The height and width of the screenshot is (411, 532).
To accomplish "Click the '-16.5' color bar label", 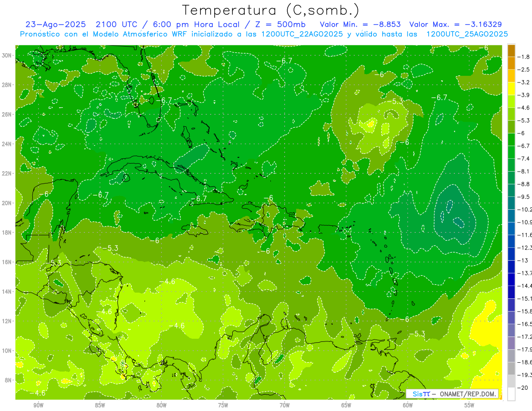I will pyautogui.click(x=525, y=324).
